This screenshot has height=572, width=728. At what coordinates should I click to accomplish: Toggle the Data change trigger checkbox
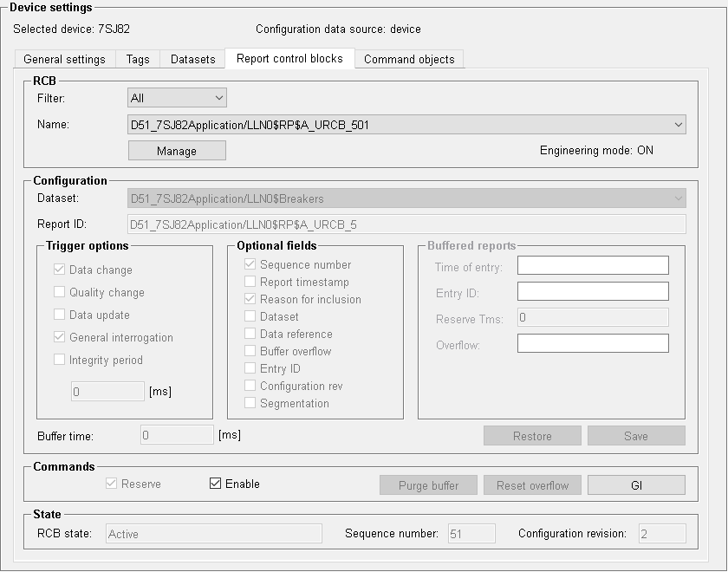(60, 270)
